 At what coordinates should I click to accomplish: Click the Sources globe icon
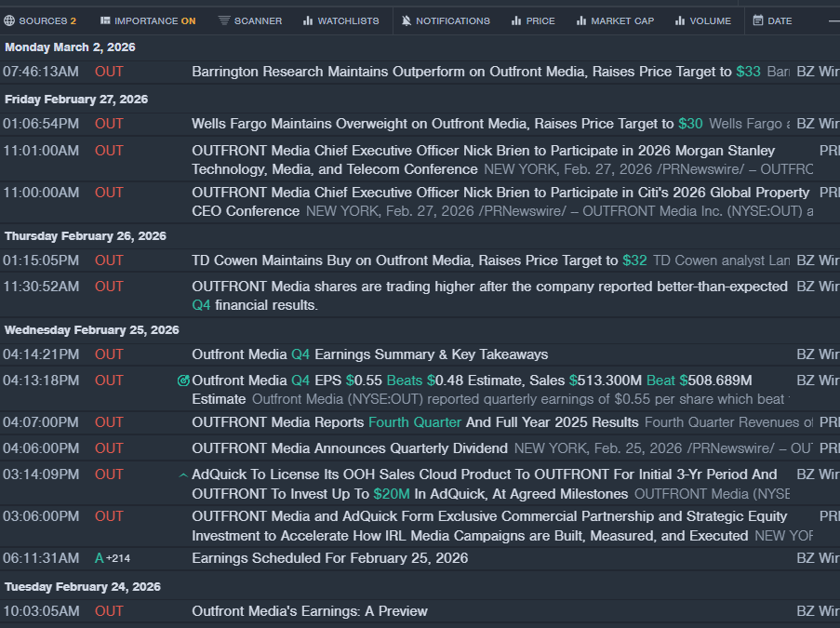[9, 20]
